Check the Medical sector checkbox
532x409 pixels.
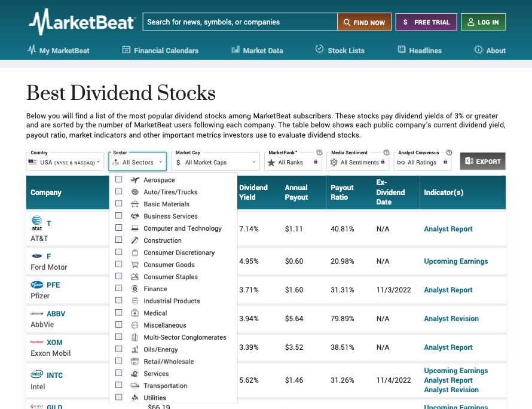(117, 312)
